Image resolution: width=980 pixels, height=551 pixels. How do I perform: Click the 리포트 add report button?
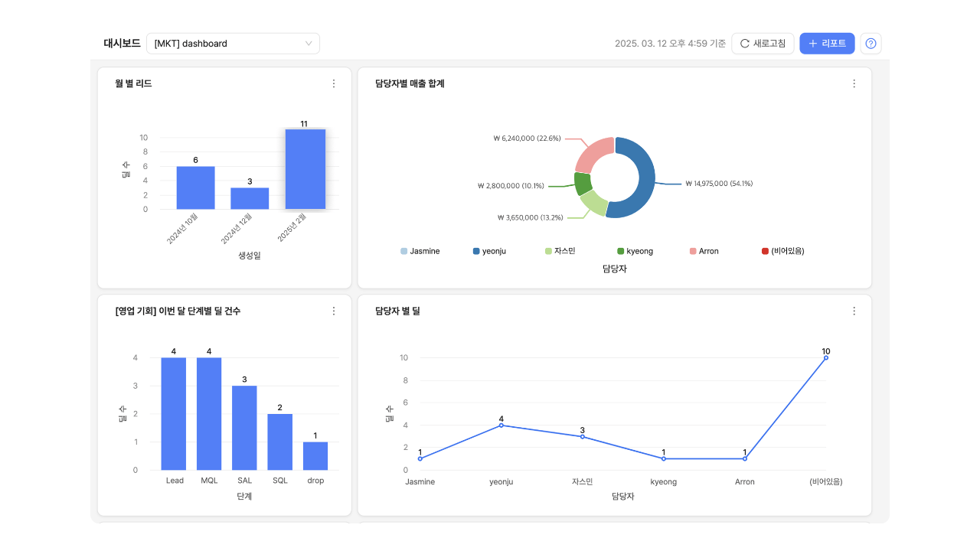tap(827, 44)
